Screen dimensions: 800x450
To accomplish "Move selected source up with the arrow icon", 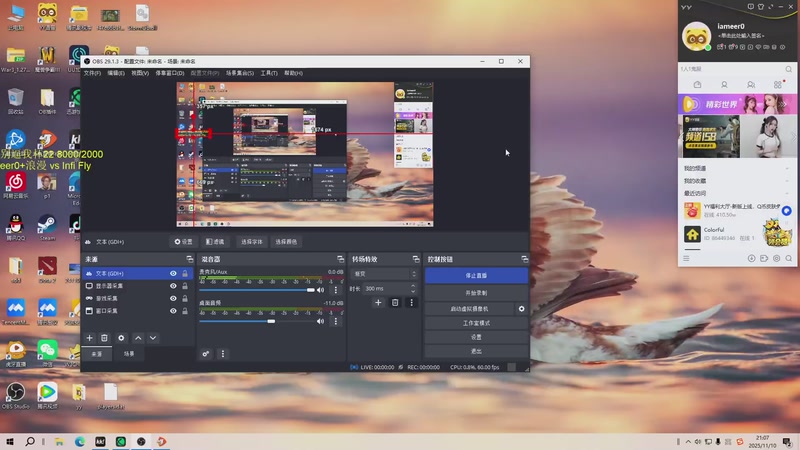I will tap(138, 338).
